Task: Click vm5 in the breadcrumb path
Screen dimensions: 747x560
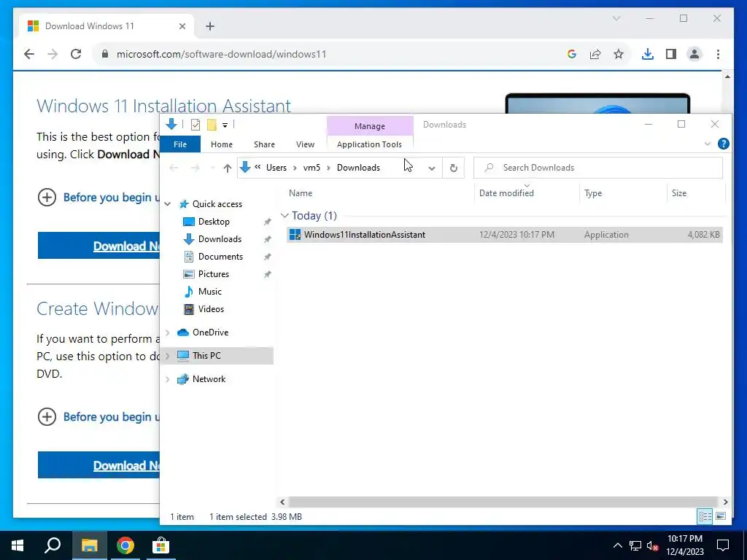Action: coord(311,168)
